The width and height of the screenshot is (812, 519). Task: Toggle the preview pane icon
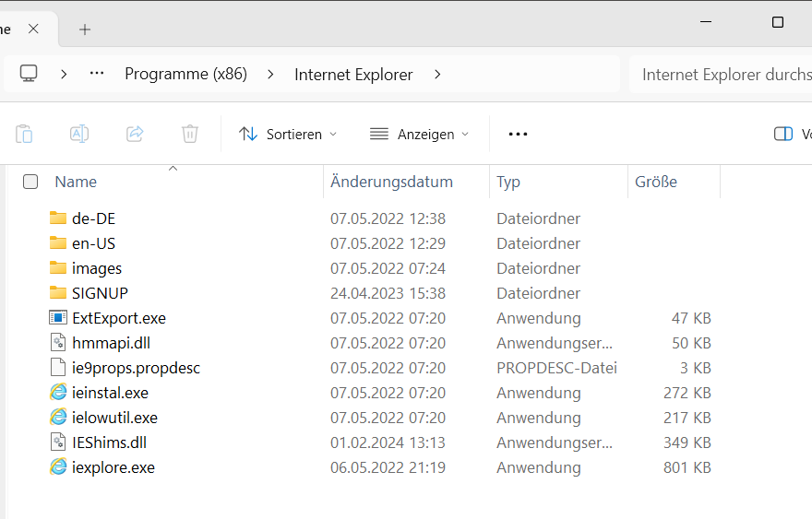(782, 134)
